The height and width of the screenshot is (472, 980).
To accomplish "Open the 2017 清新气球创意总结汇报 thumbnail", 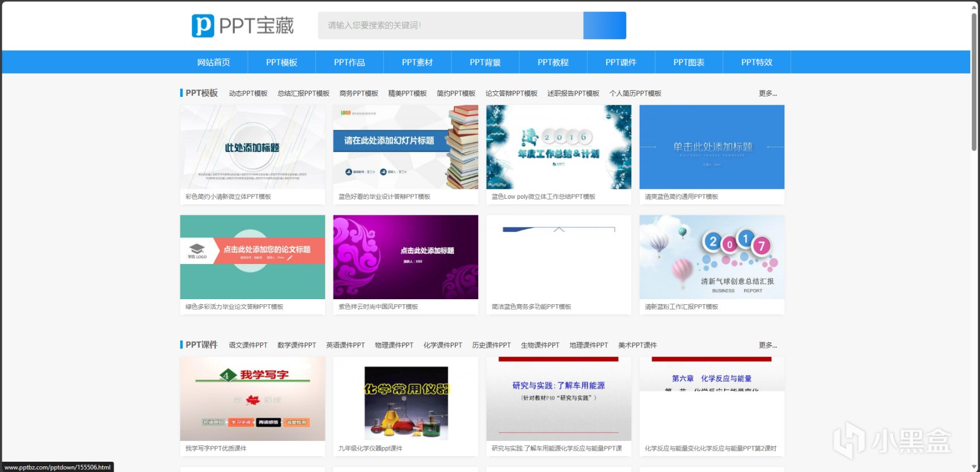I will pyautogui.click(x=712, y=257).
